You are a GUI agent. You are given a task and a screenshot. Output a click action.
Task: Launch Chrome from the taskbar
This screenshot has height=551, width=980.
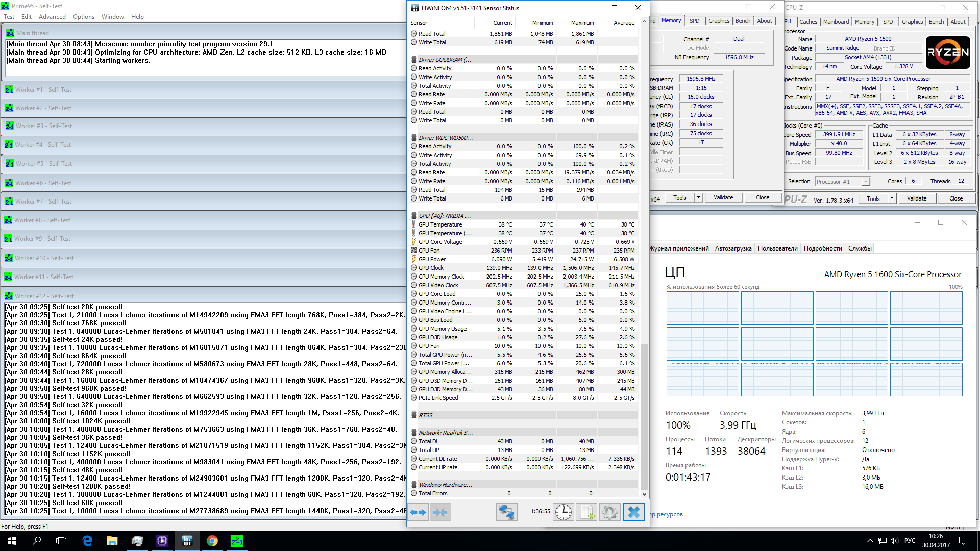(212, 541)
